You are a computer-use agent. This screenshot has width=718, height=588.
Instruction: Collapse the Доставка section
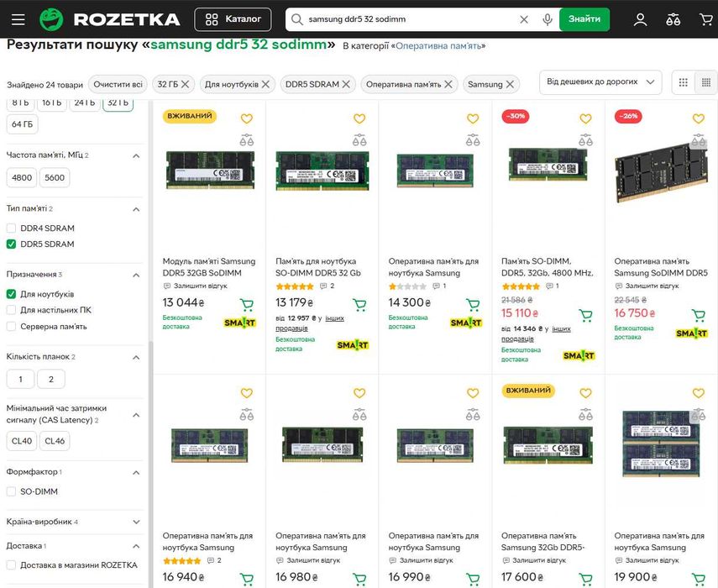136,546
